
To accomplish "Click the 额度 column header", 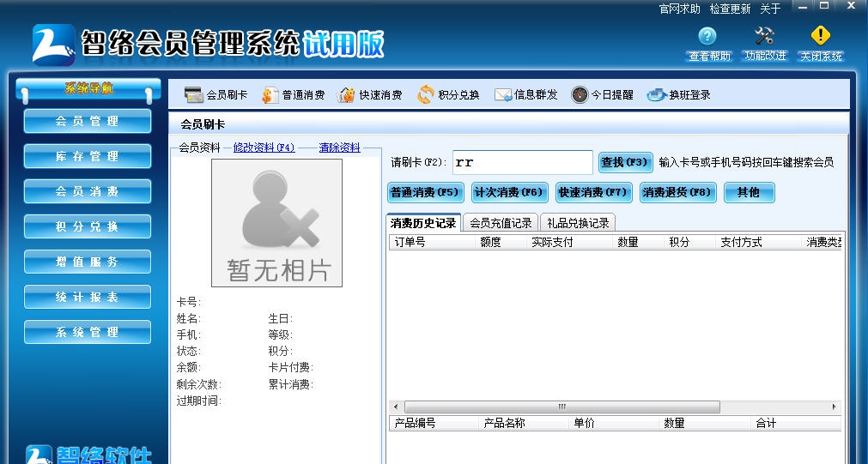I will pos(501,242).
